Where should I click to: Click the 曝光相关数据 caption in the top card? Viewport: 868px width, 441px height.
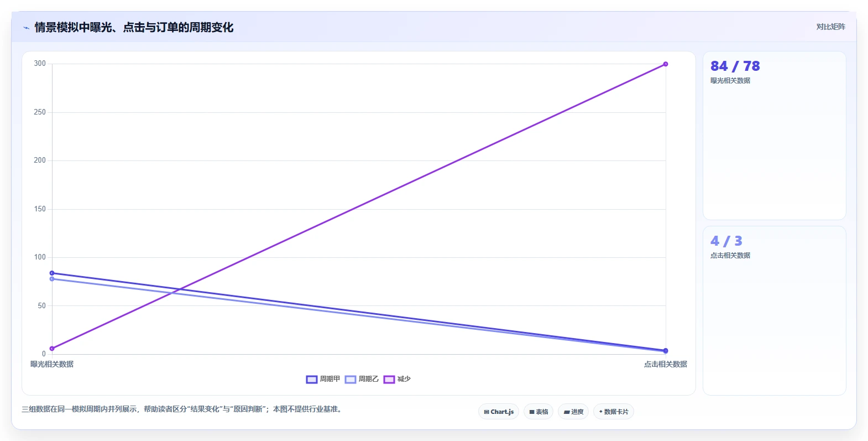pos(730,81)
